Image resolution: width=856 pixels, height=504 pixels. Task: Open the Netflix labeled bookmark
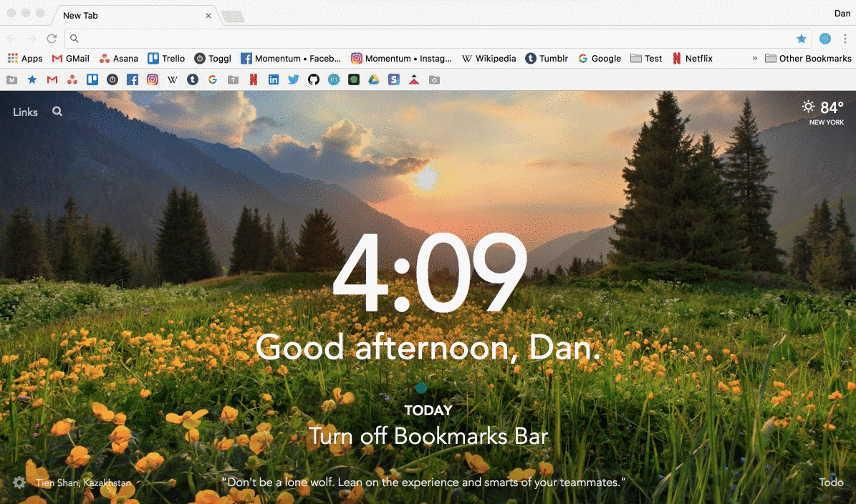(x=692, y=59)
